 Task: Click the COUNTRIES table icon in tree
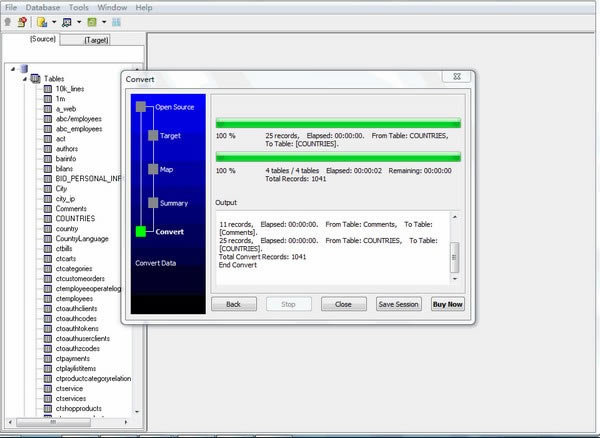pos(47,218)
